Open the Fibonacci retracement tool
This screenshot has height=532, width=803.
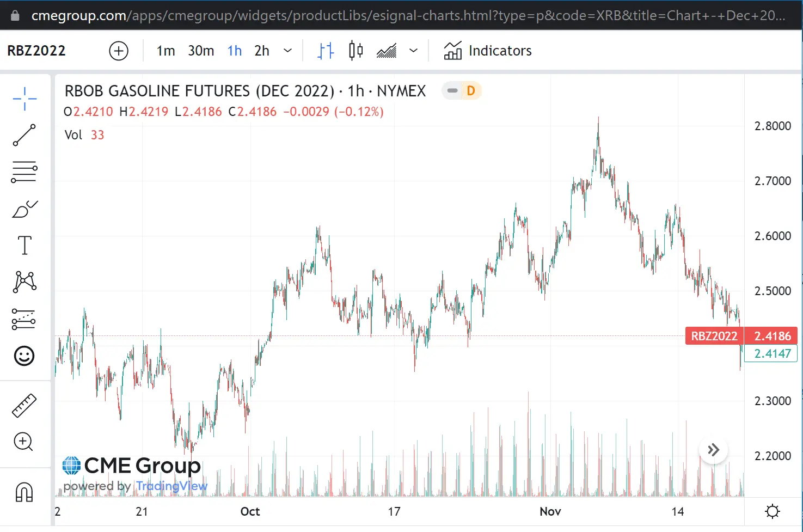24,172
